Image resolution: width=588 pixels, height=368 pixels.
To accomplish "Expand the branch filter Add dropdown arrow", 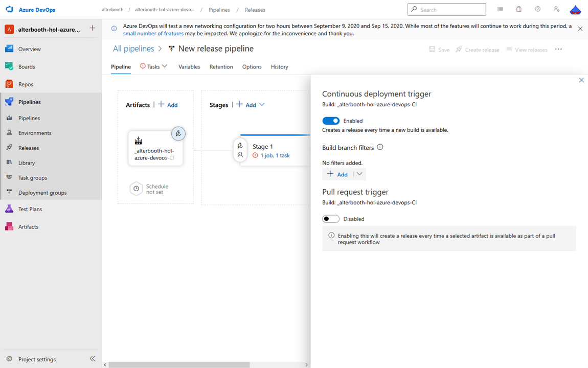I will tap(359, 174).
